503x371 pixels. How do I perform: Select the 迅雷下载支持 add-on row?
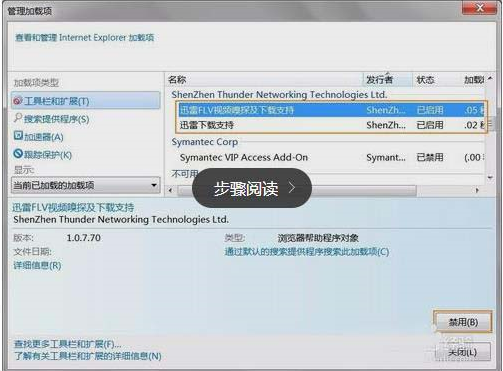tap(331, 125)
